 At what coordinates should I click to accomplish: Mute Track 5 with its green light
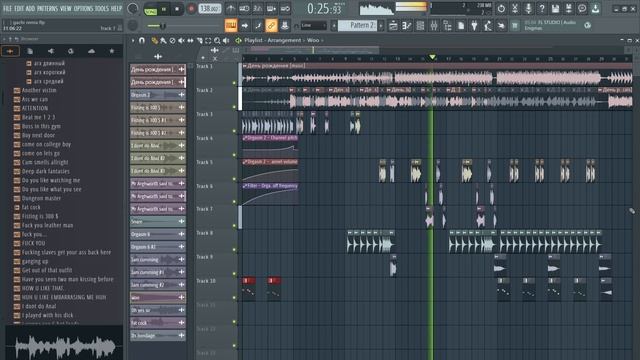click(234, 179)
